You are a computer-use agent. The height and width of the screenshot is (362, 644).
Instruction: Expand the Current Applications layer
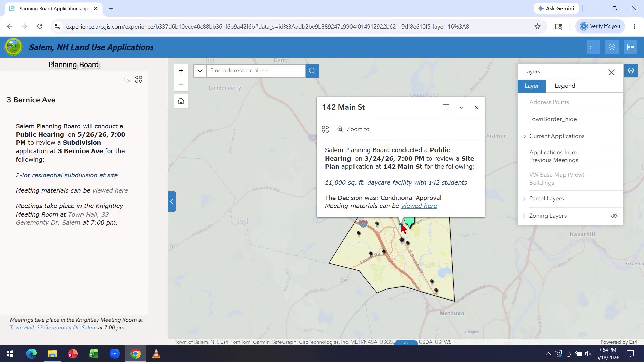[525, 136]
